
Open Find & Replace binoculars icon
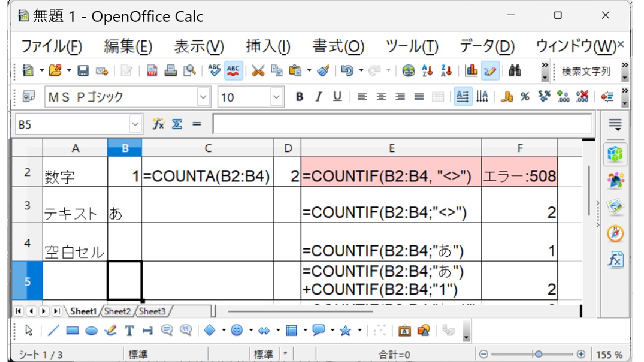(515, 71)
